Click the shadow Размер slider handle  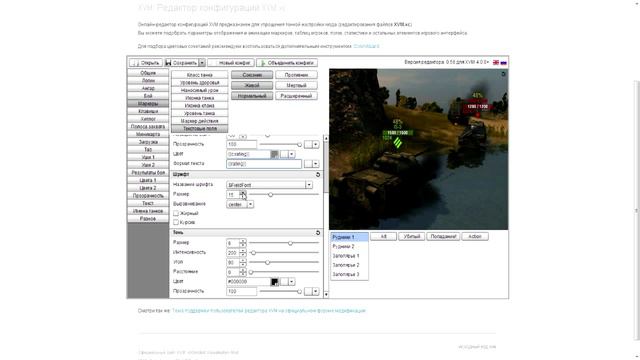[x=290, y=243]
